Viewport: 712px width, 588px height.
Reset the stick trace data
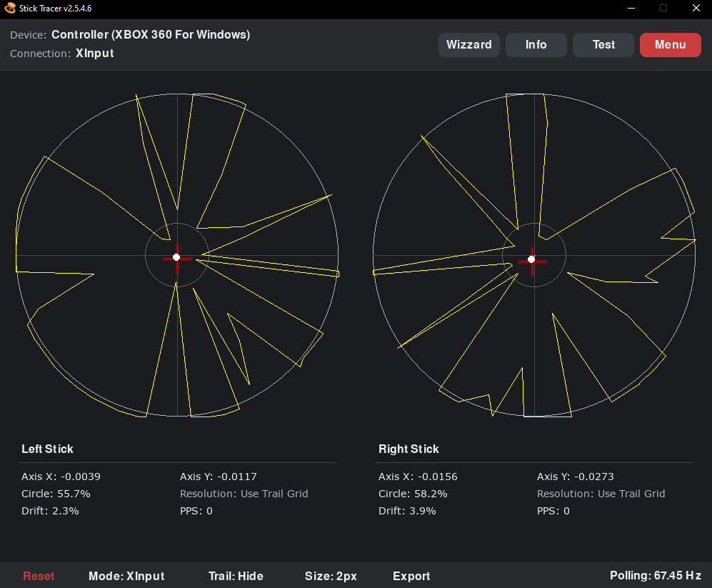(39, 576)
